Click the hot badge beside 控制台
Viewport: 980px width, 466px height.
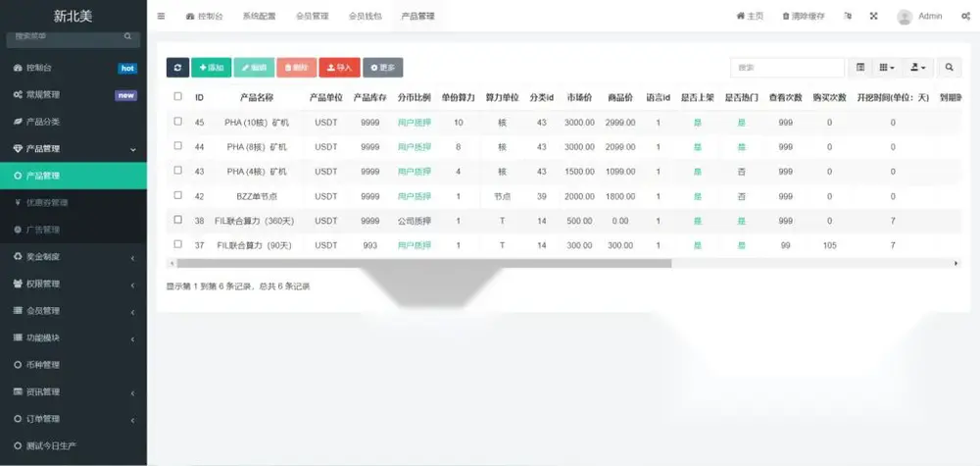pyautogui.click(x=126, y=68)
